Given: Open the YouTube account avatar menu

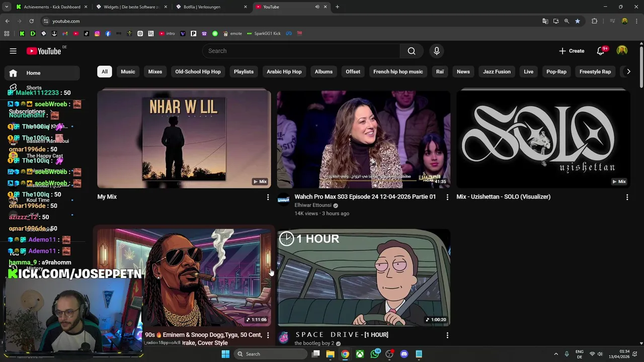Looking at the screenshot, I should pyautogui.click(x=622, y=51).
